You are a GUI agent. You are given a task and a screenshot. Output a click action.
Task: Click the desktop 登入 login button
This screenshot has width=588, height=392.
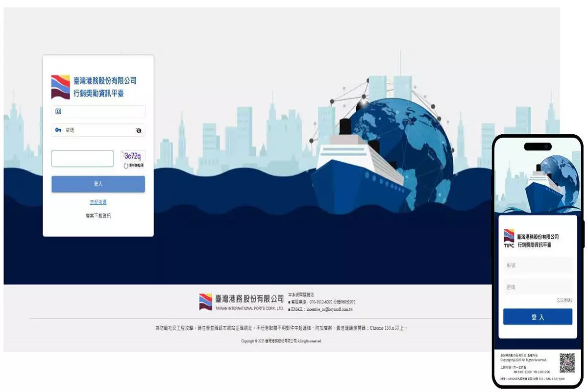pos(98,184)
